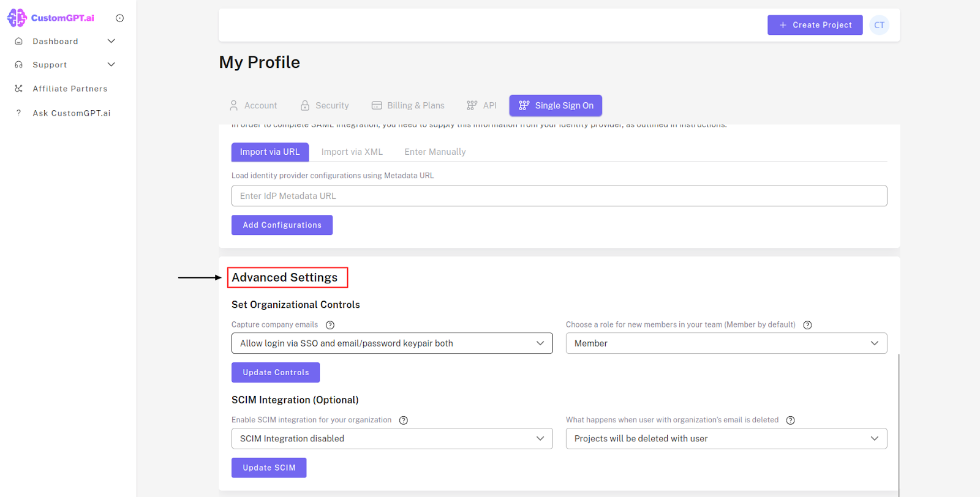Open the CT user avatar menu
The image size is (980, 497).
[879, 25]
